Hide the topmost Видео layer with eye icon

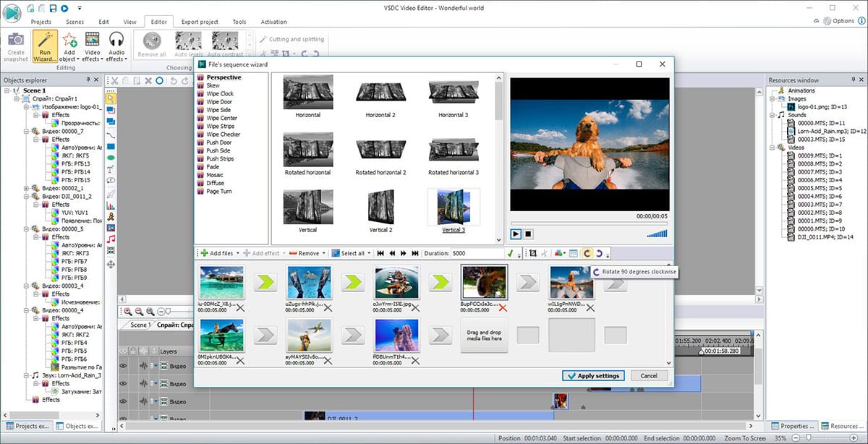coord(123,365)
